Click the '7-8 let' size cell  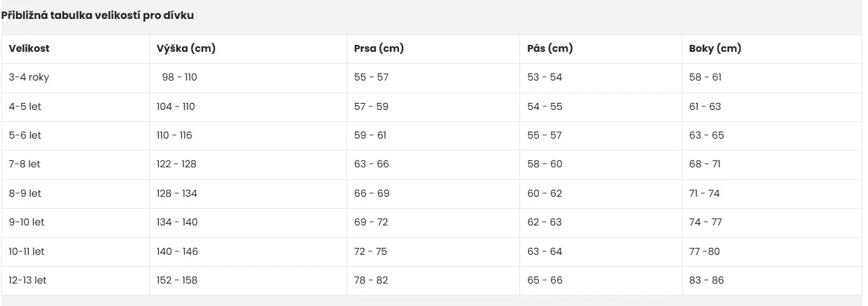pos(27,165)
